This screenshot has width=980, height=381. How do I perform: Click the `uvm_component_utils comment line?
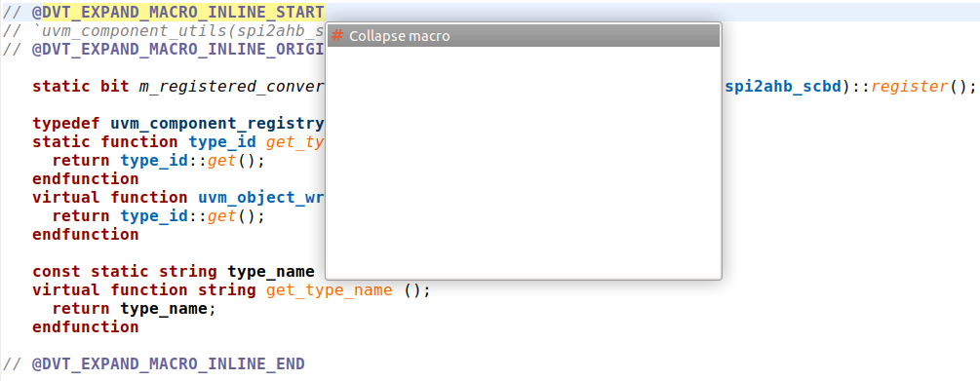[x=164, y=30]
